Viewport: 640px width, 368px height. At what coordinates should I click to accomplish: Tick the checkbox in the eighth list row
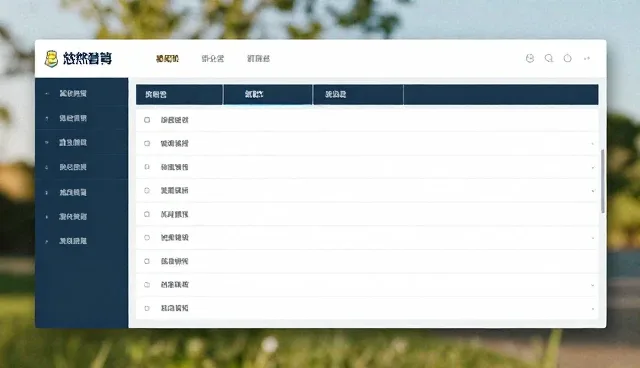[x=147, y=285]
